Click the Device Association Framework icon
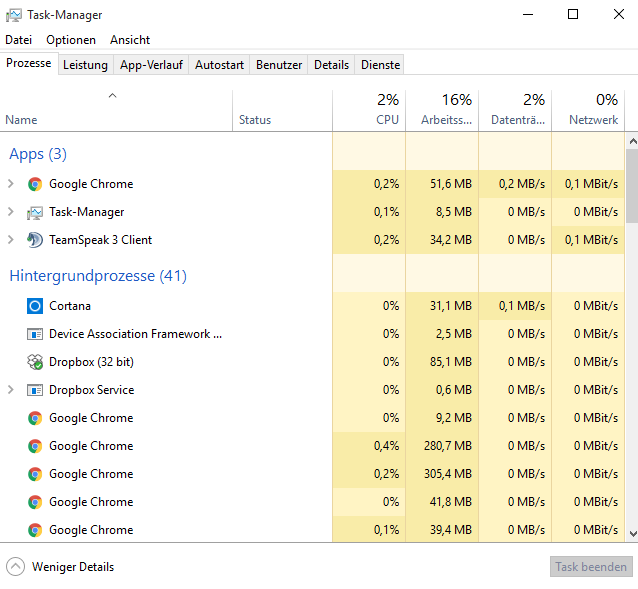 pyautogui.click(x=35, y=334)
